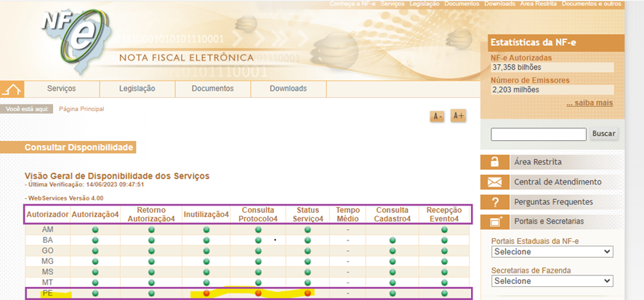The image size is (644, 300).
Task: Click PE red Consulta Protocolo4 status indicator
Action: point(258,293)
